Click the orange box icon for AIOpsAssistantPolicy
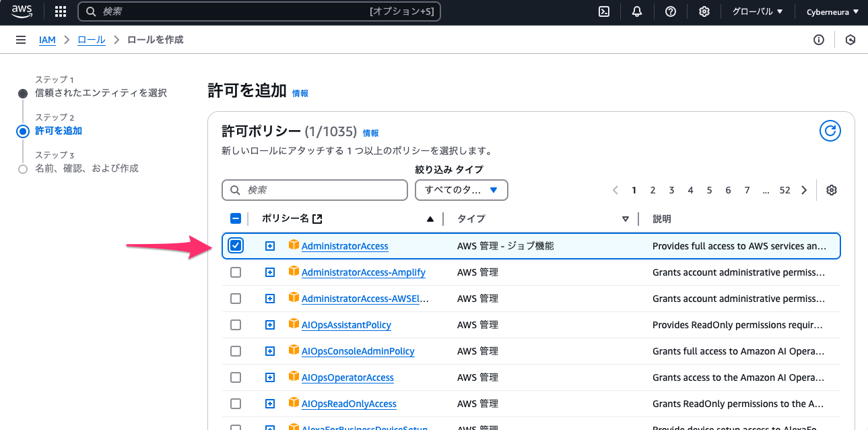The width and height of the screenshot is (868, 430). coord(294,324)
